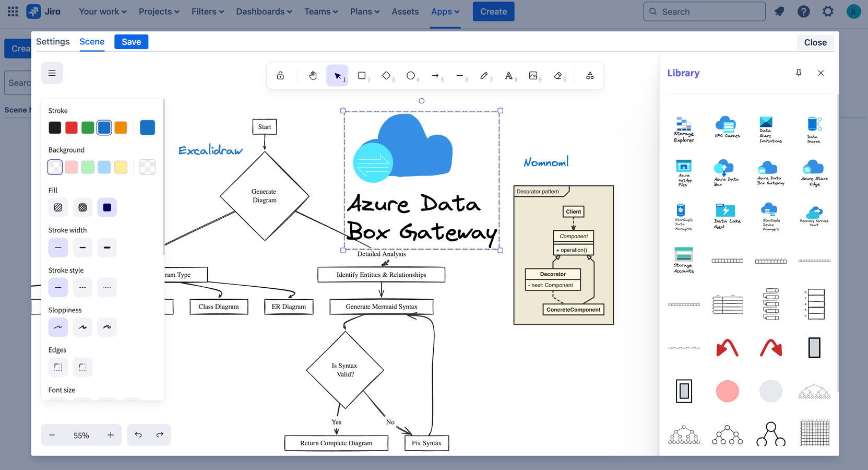Zoom out with the minus button
The width and height of the screenshot is (868, 470).
click(x=52, y=435)
